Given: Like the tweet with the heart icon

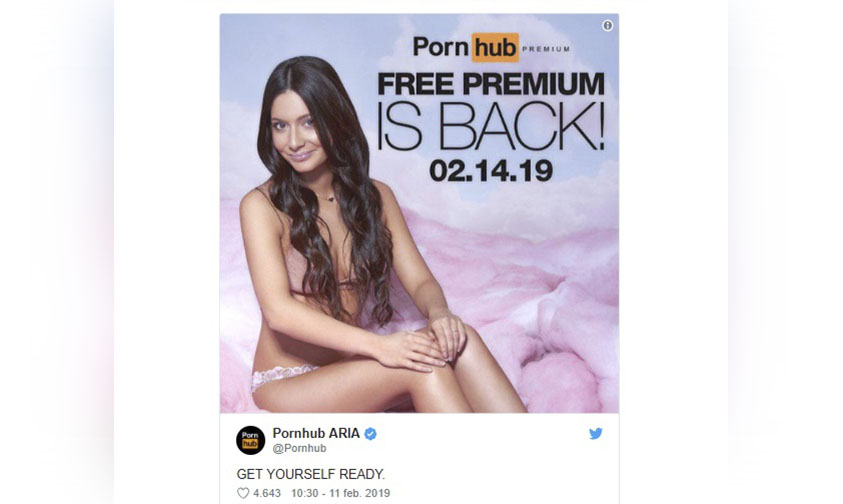Looking at the screenshot, I should (x=243, y=493).
